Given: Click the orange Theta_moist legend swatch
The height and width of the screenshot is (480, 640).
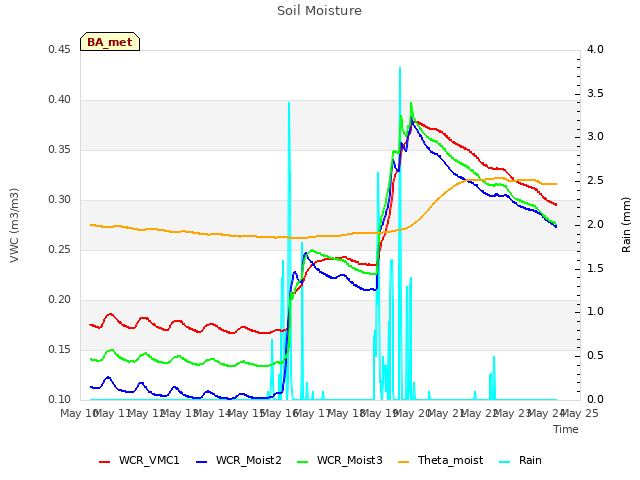Looking at the screenshot, I should pos(403,462).
